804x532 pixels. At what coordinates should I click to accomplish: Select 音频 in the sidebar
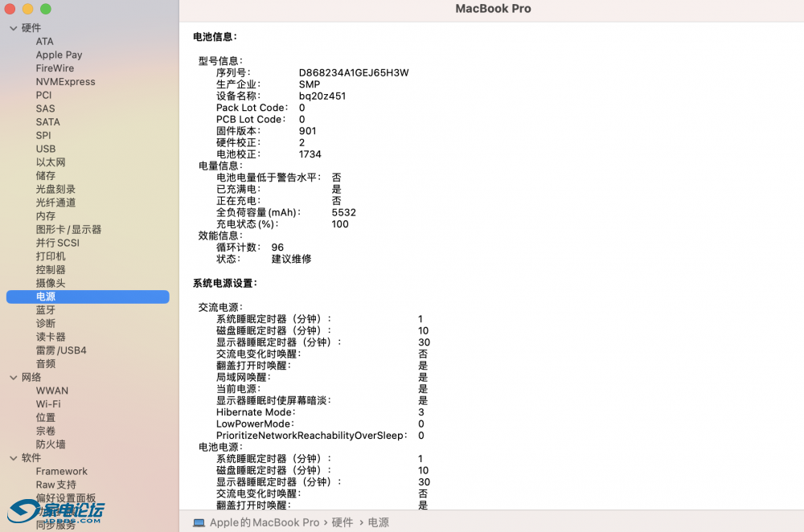(x=46, y=364)
